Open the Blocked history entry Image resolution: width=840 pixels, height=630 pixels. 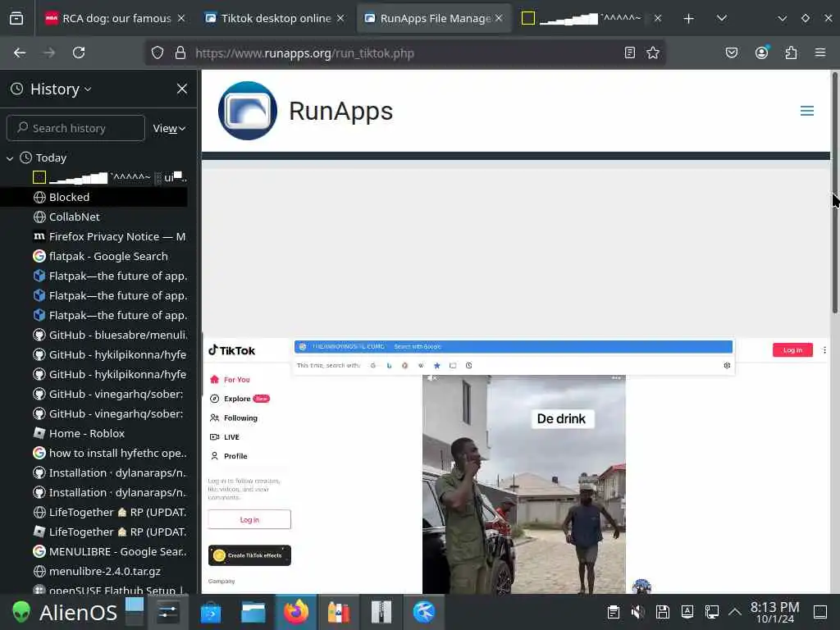[x=94, y=197]
